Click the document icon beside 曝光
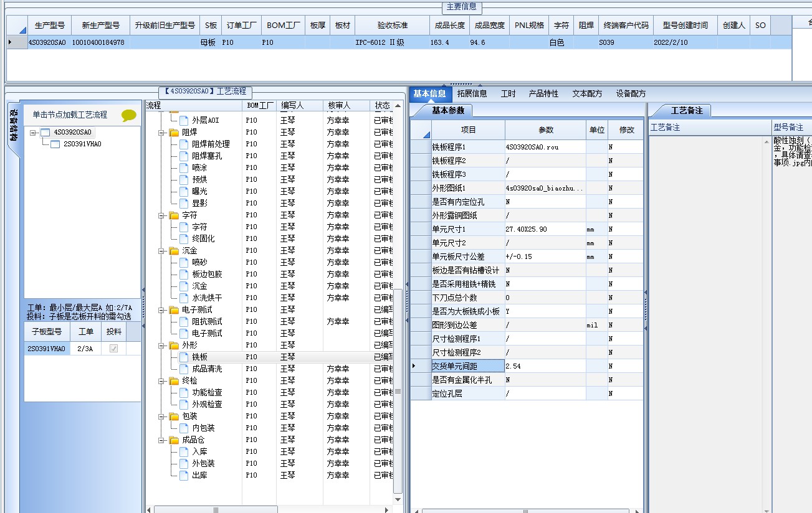This screenshot has height=513, width=812. (x=184, y=191)
